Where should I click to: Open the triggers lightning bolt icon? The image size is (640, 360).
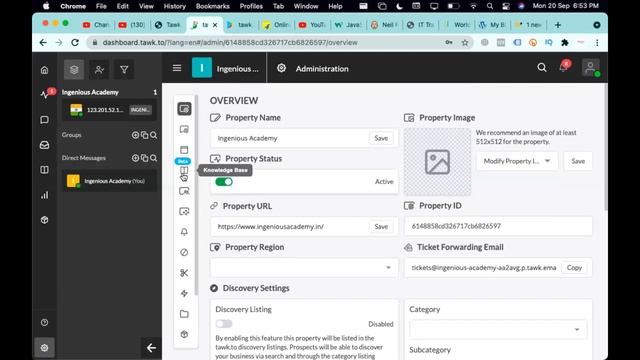click(x=184, y=293)
